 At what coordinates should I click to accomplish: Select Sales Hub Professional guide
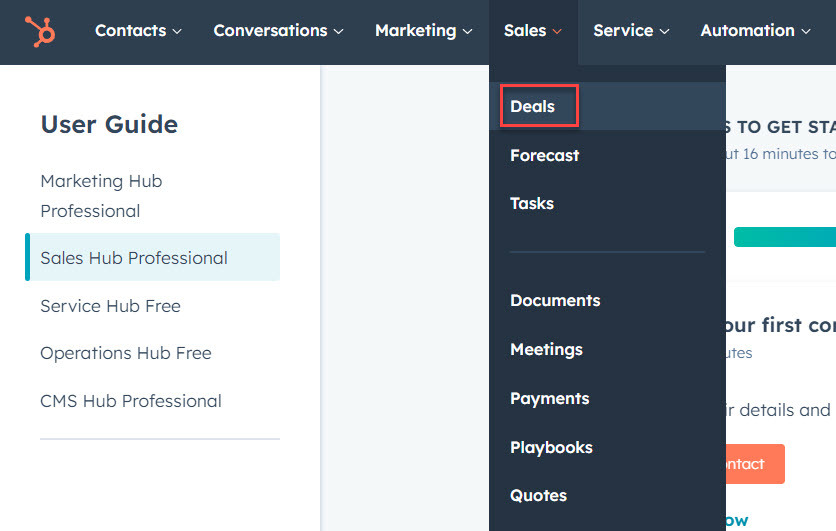[152, 257]
